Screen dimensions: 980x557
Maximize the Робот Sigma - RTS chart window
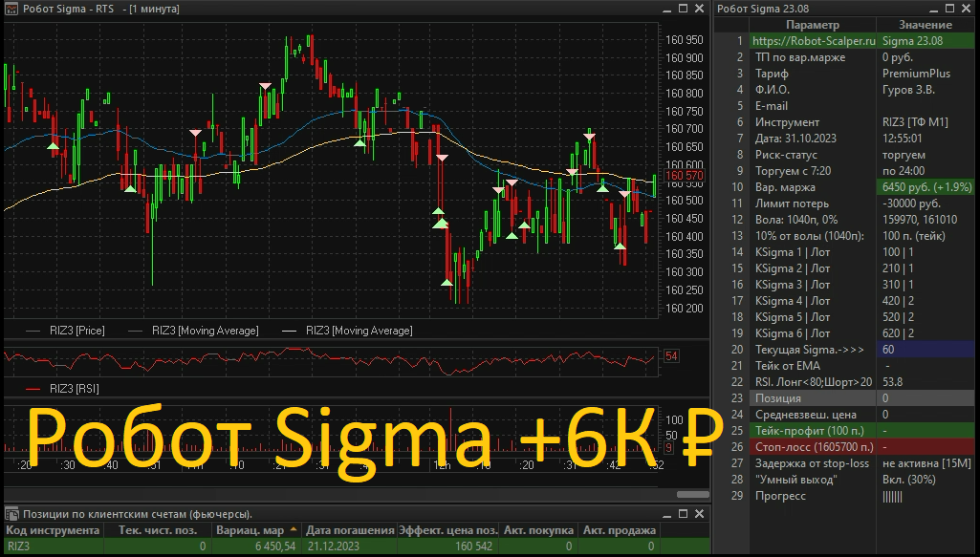point(683,9)
